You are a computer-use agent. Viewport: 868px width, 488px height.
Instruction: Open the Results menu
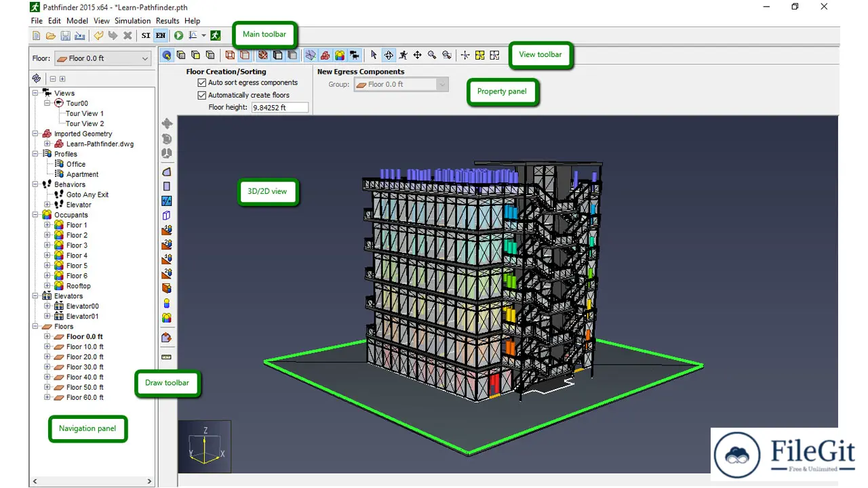click(x=167, y=21)
